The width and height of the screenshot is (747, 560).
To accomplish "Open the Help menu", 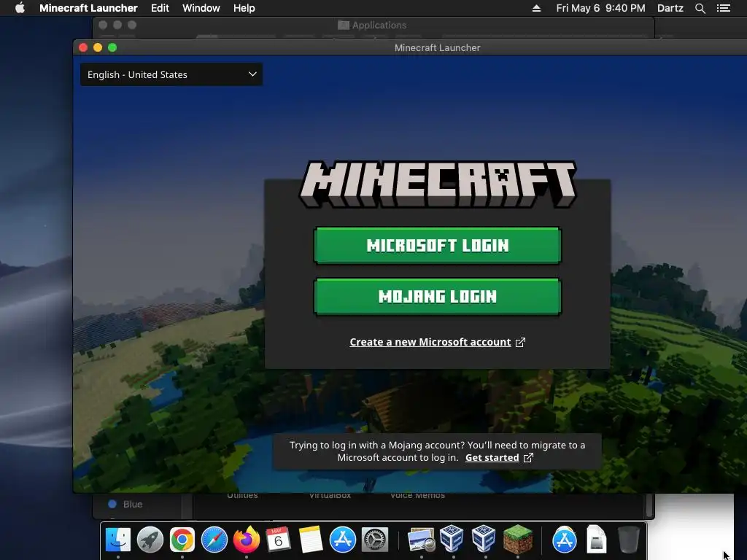I will [244, 8].
